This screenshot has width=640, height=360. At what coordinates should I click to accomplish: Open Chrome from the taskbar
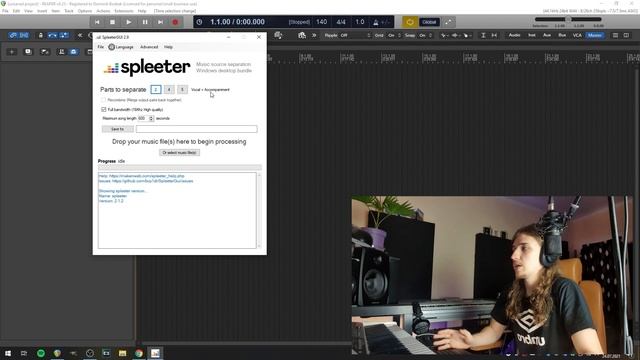pos(139,353)
